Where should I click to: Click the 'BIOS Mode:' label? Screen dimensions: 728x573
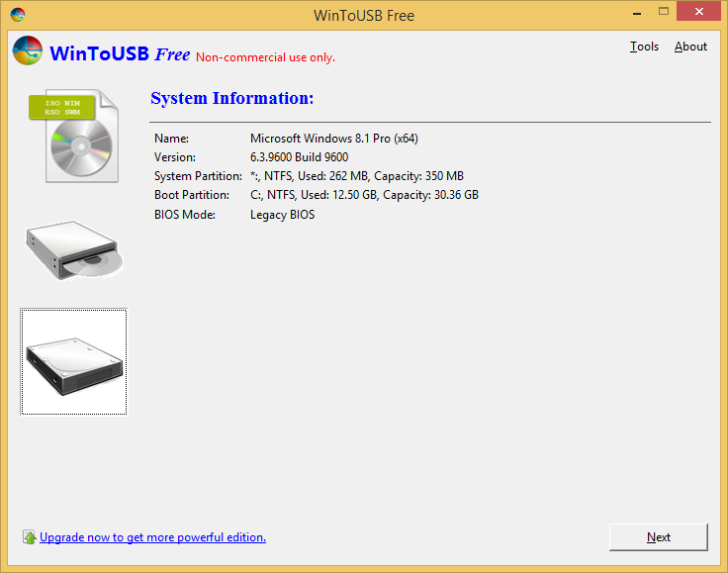185,215
